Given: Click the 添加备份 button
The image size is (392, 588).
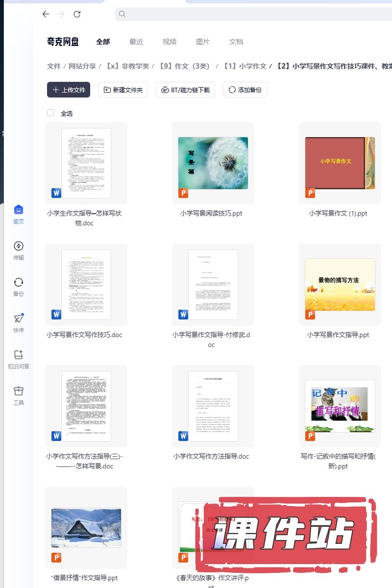Looking at the screenshot, I should [x=245, y=90].
